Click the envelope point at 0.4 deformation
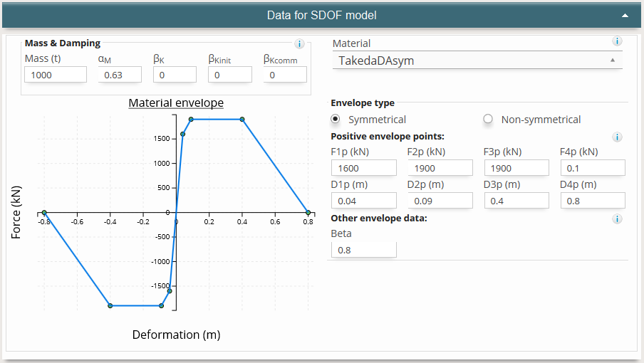Viewport: 644px width, 363px height. [242, 120]
